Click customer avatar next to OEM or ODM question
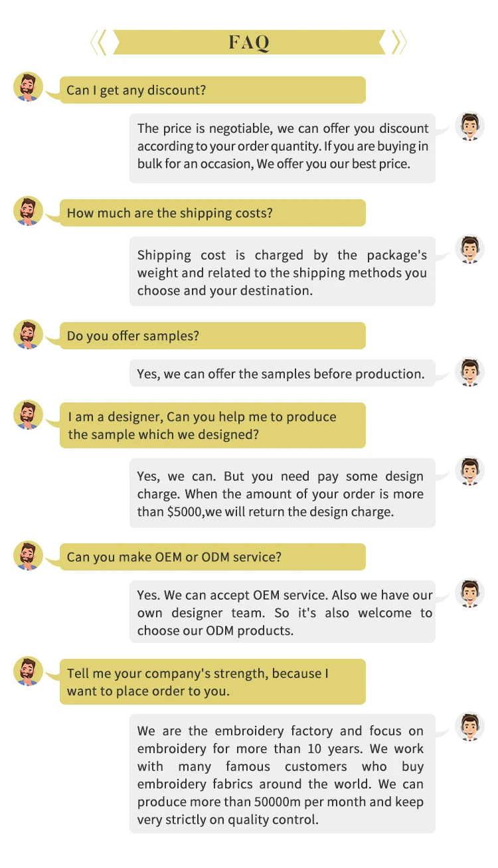 [28, 555]
